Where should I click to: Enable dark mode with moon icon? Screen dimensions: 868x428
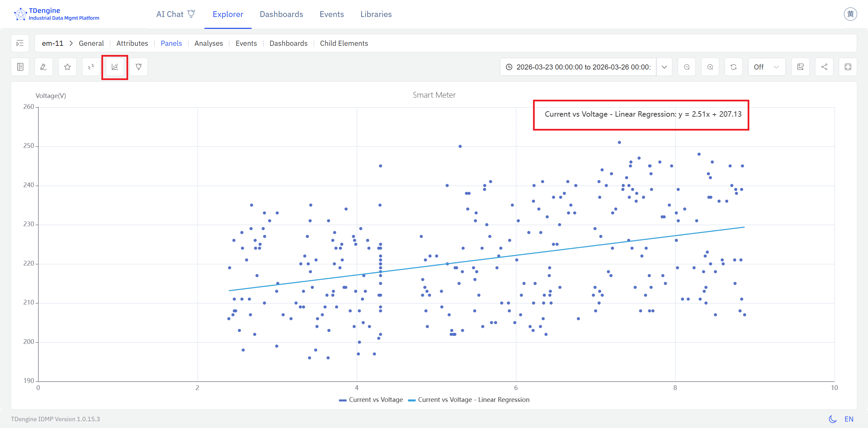(833, 419)
